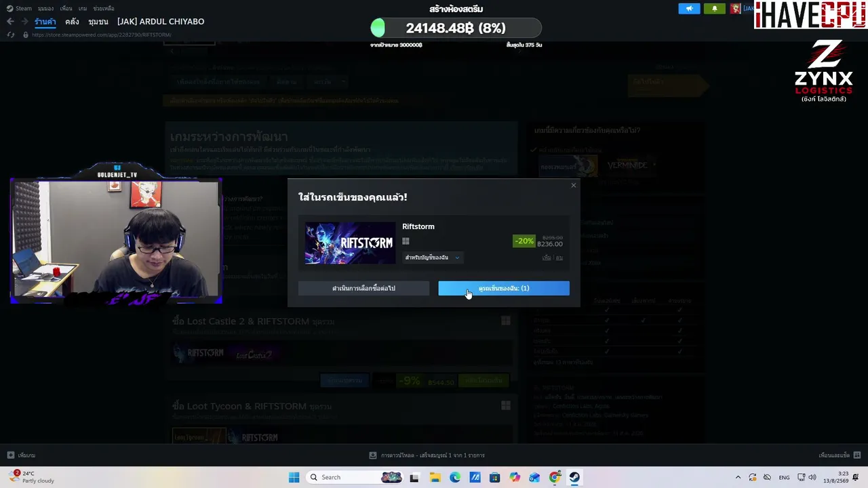
Task: Click the taskbar Search box
Action: (354, 477)
